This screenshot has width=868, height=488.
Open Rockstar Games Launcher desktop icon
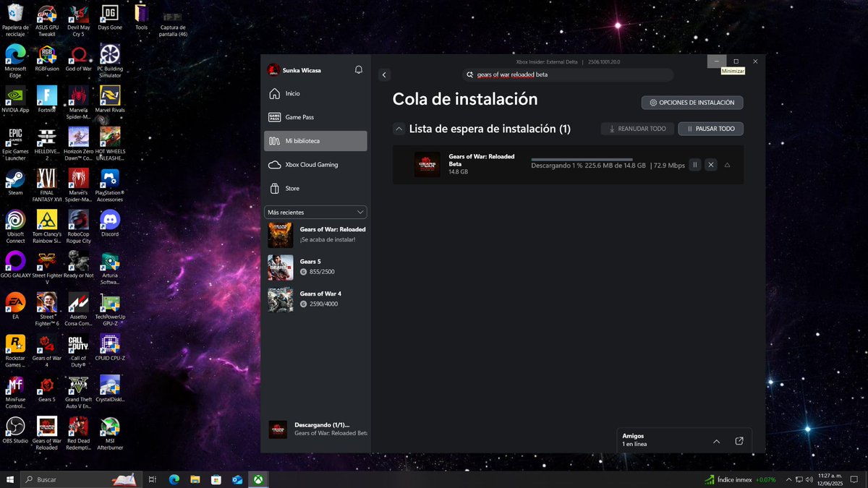click(15, 351)
